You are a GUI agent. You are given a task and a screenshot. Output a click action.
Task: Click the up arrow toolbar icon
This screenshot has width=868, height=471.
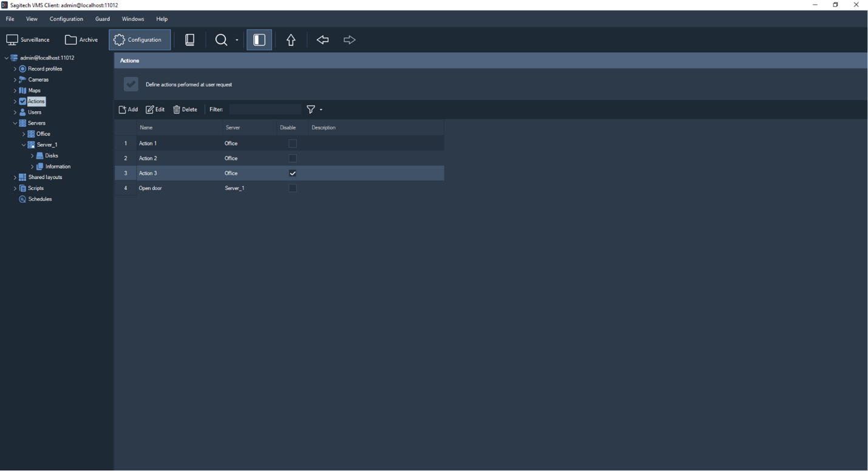pos(291,40)
